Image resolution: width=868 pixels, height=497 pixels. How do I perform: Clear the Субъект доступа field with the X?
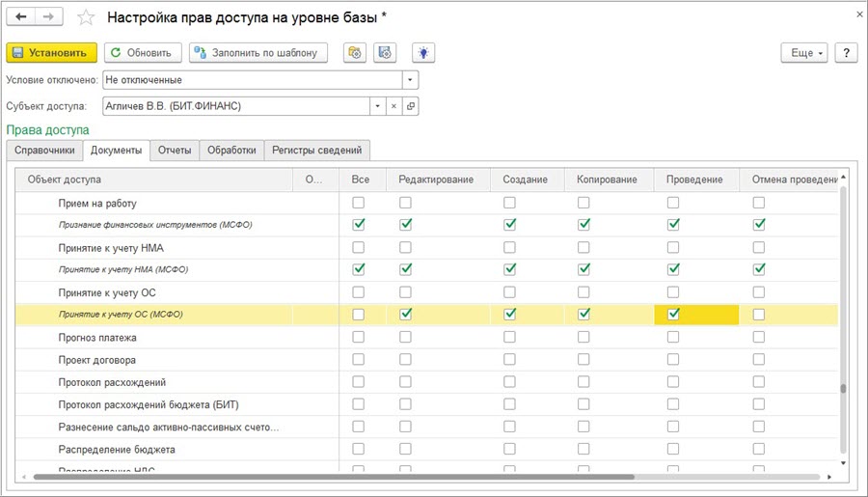(x=393, y=106)
